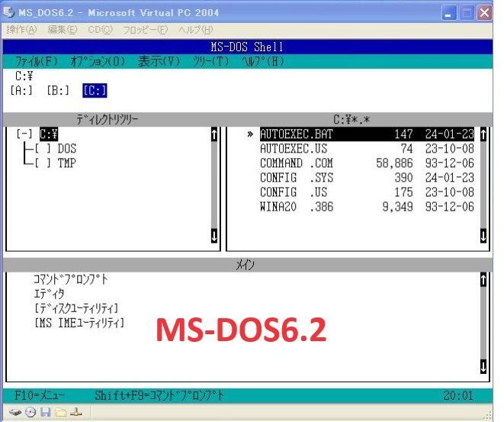Click the shared folder status icon
Viewport: 504px width, 422px height.
tap(61, 412)
